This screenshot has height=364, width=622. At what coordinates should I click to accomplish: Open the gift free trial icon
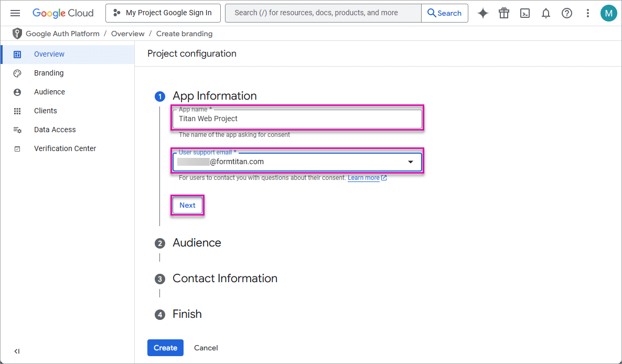click(x=504, y=13)
